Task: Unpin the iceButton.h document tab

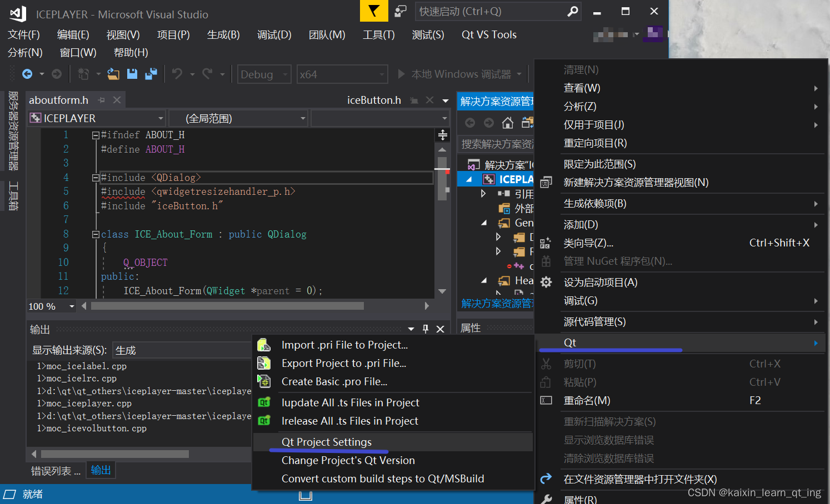Action: (x=414, y=100)
